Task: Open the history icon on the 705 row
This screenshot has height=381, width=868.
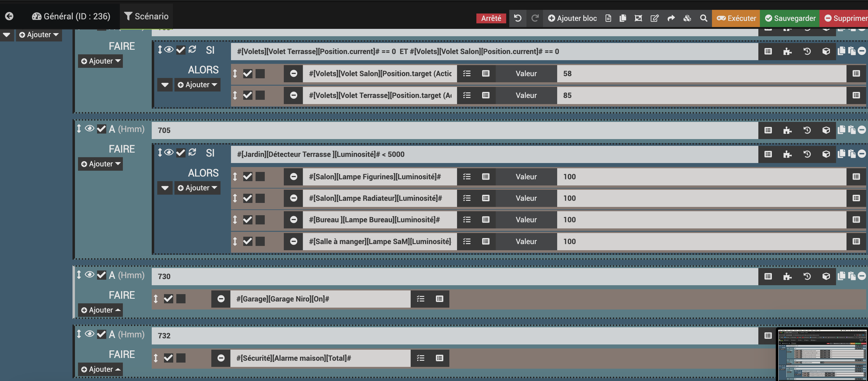Action: (x=807, y=130)
